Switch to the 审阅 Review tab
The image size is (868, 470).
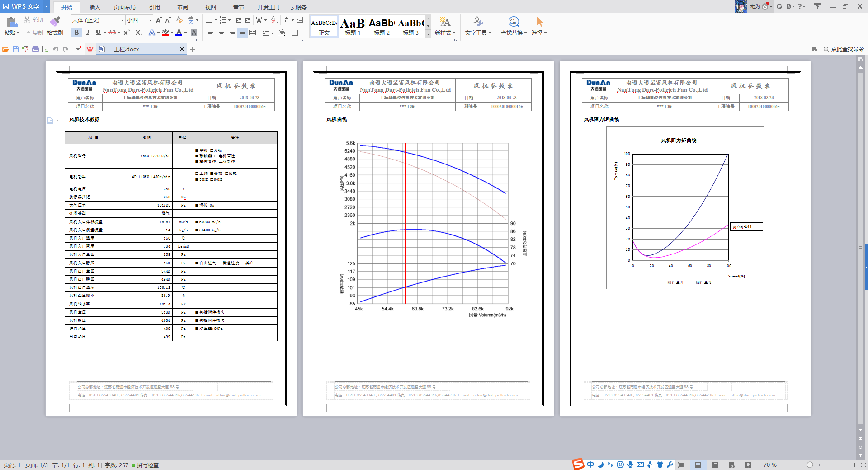[183, 7]
